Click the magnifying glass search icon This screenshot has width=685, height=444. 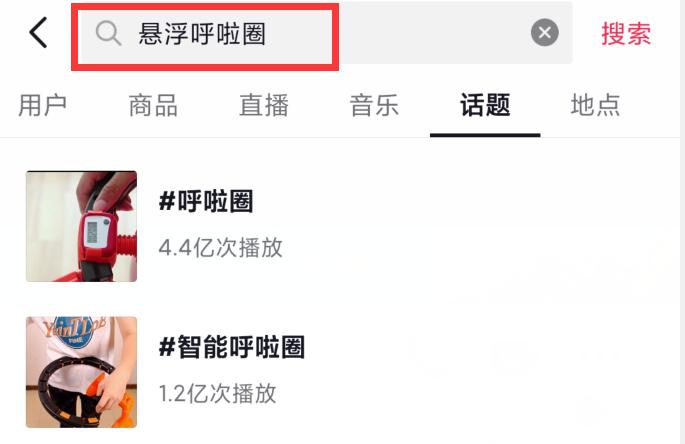coord(108,33)
